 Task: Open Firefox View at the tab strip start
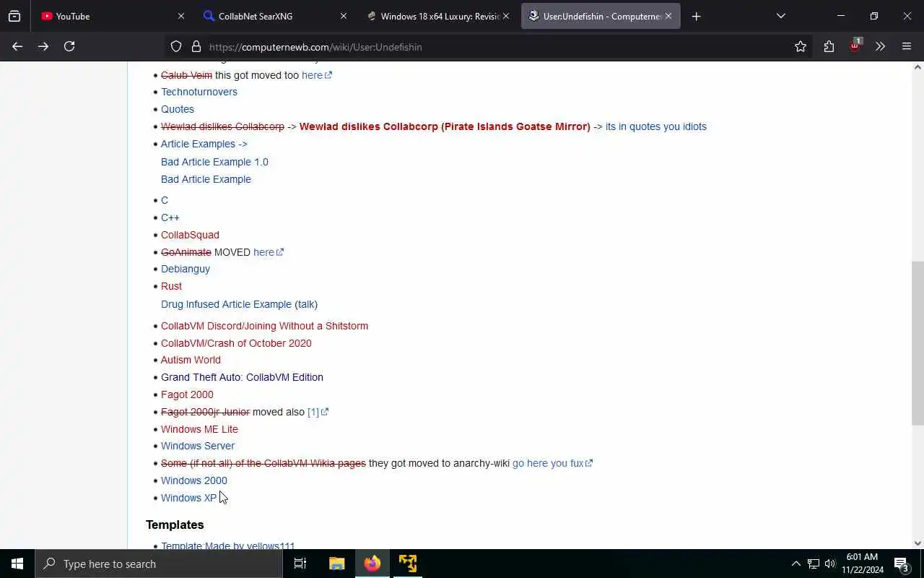coord(14,16)
